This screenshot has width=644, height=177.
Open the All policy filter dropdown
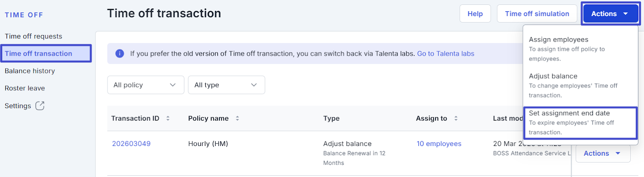point(145,85)
